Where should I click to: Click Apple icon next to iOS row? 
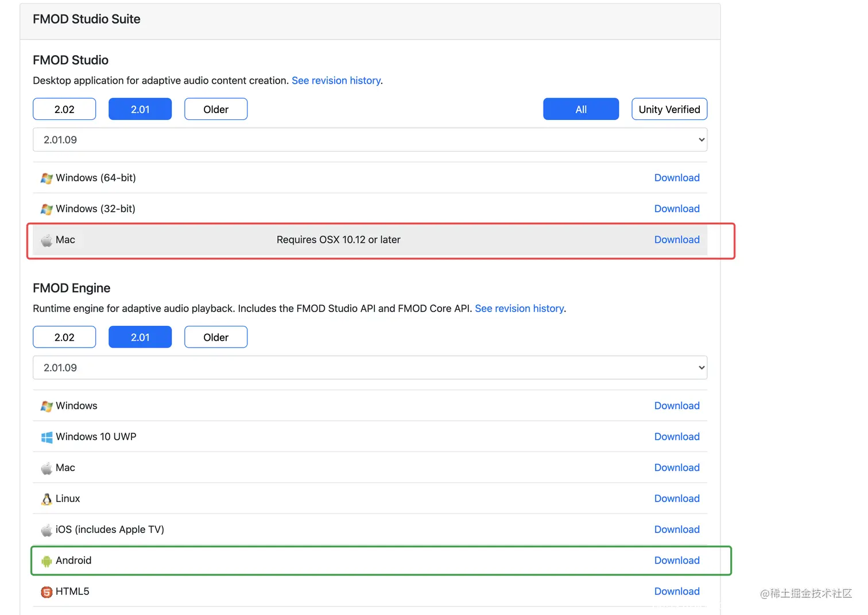(46, 530)
